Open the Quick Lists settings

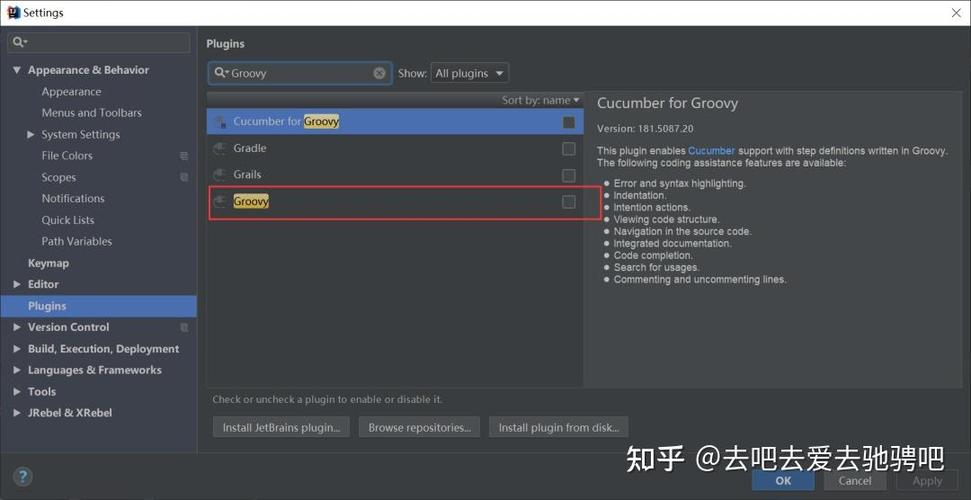(x=68, y=220)
